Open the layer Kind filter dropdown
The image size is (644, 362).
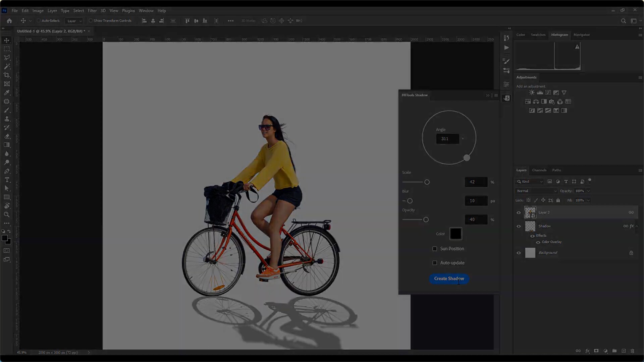[530, 182]
